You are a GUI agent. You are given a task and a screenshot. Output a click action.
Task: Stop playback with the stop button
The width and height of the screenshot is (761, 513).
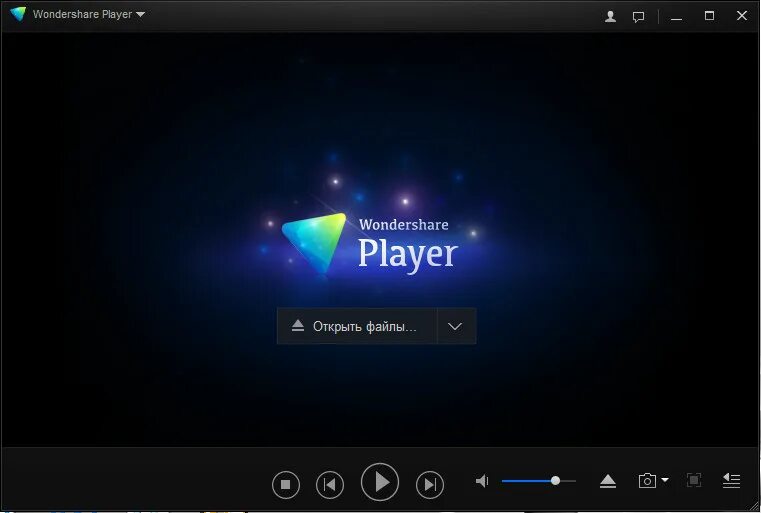click(x=286, y=484)
